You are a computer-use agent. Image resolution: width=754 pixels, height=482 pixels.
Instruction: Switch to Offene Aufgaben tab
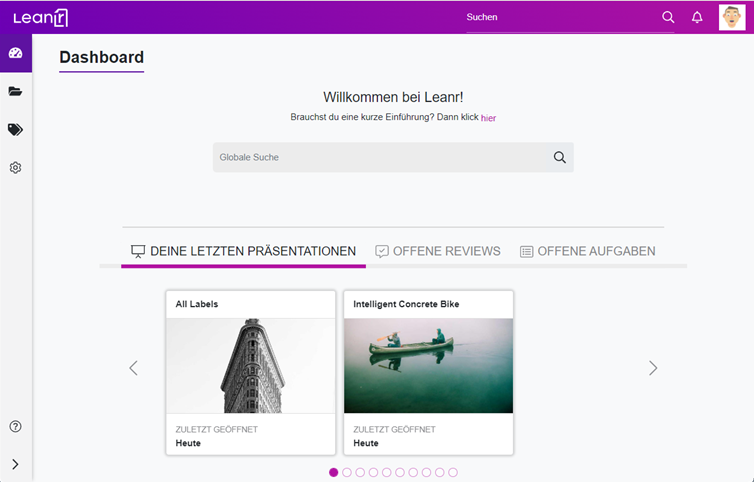[x=587, y=251]
